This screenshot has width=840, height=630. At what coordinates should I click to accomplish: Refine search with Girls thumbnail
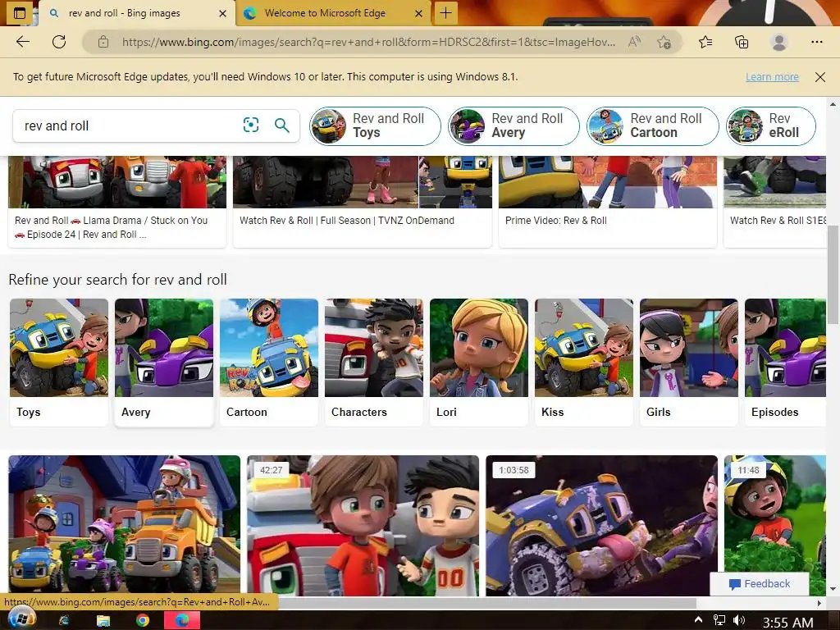click(x=689, y=362)
